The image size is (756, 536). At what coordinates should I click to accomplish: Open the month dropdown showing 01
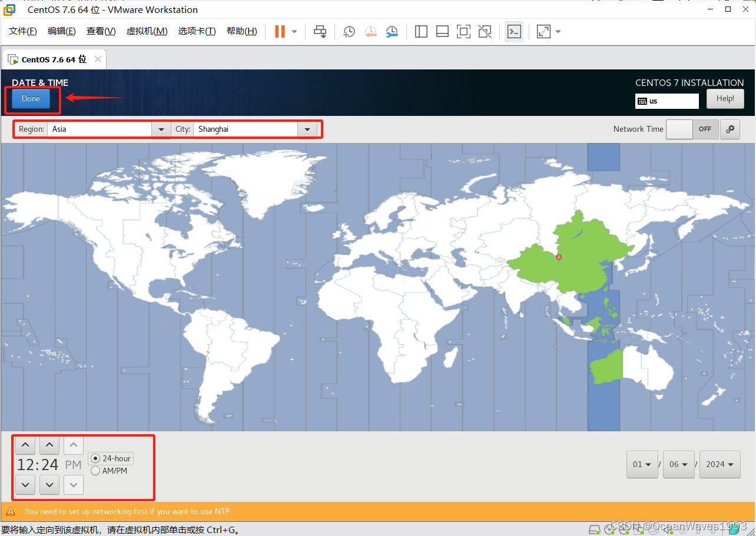tap(642, 464)
